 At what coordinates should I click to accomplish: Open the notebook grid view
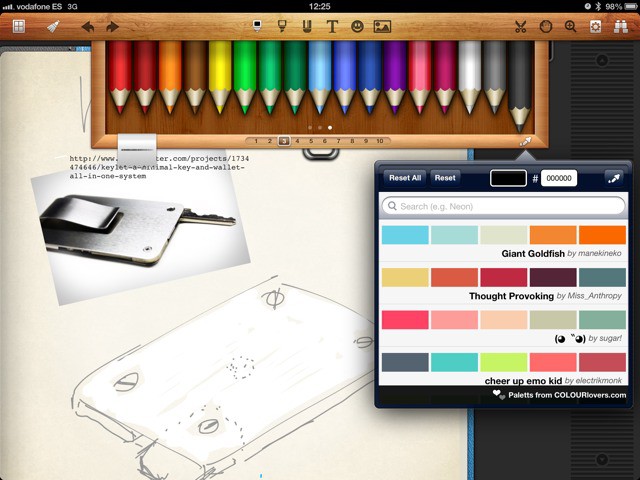tap(18, 27)
